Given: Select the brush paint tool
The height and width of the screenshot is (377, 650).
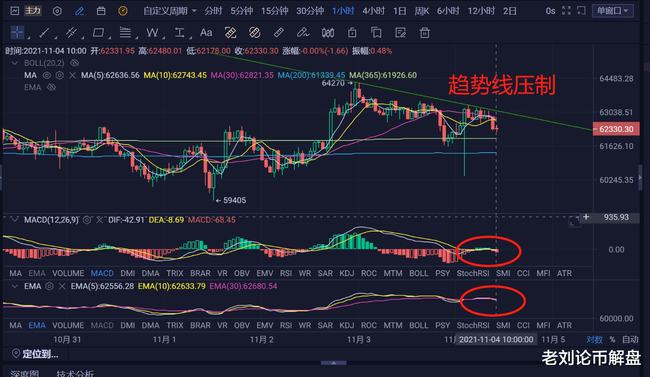Looking at the screenshot, I should (x=303, y=32).
